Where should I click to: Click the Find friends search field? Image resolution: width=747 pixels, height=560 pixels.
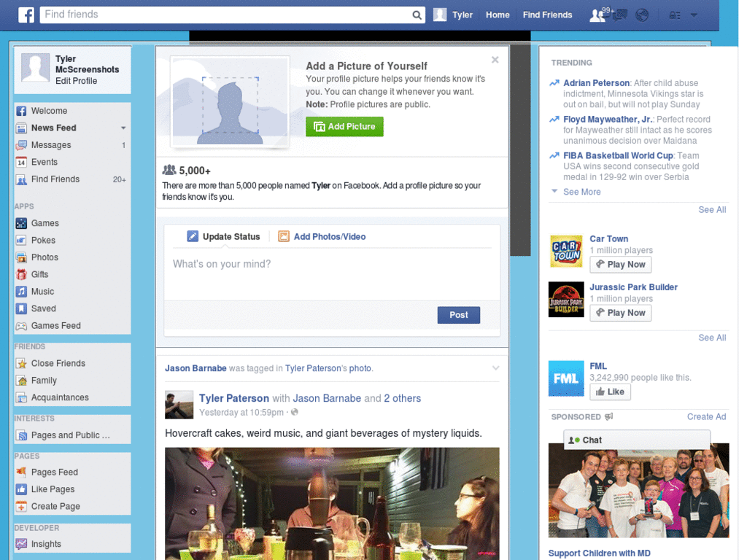(226, 15)
